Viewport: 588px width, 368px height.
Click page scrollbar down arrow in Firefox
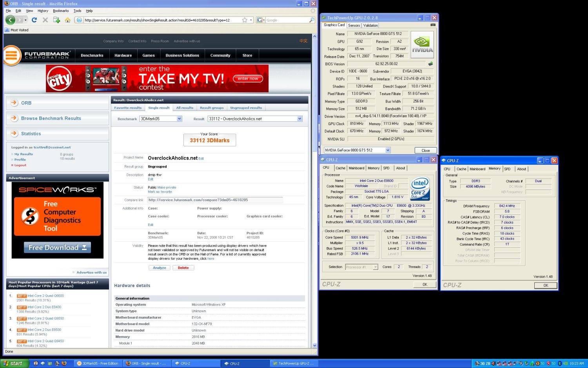point(314,346)
